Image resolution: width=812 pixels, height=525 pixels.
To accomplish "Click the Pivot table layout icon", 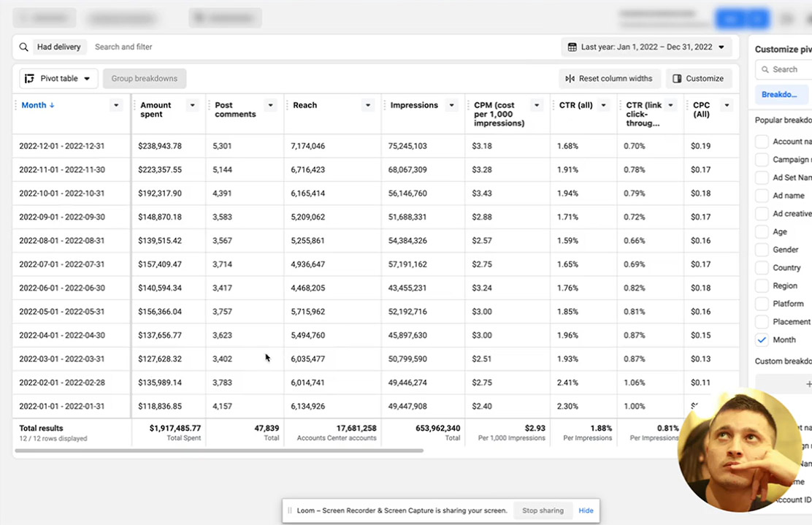I will coord(29,79).
